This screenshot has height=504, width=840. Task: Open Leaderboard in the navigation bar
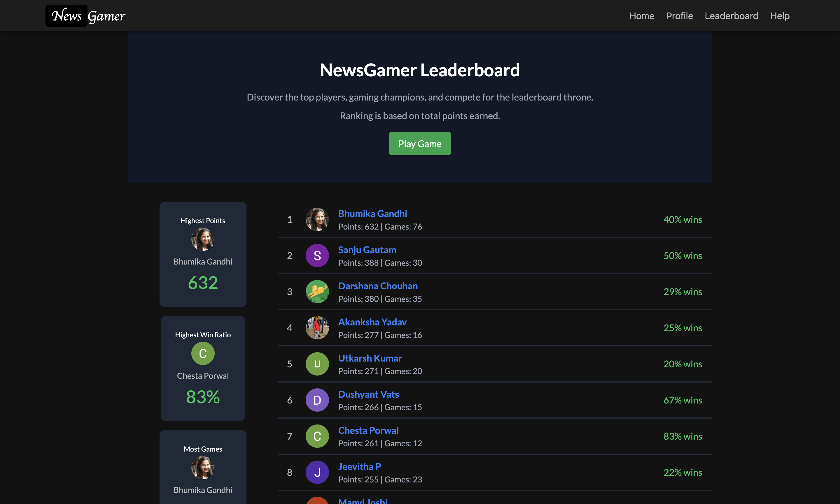point(731,16)
